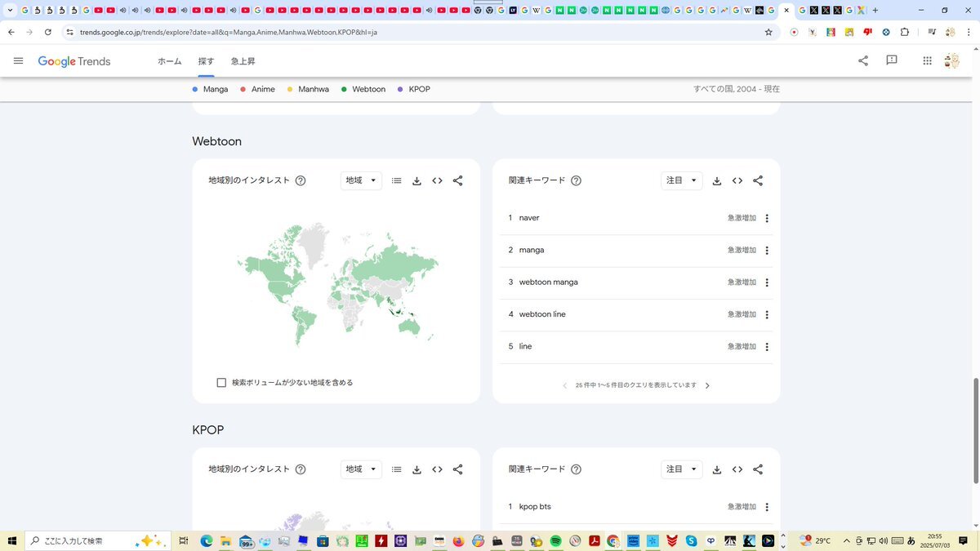
Task: Go back to the previous page
Action: tap(11, 32)
